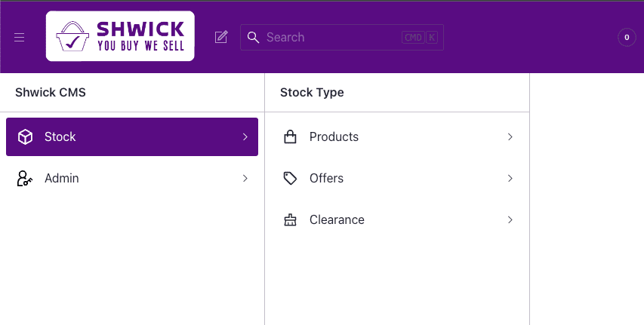
Task: Expand the Admin chevron arrow
Action: 245,179
